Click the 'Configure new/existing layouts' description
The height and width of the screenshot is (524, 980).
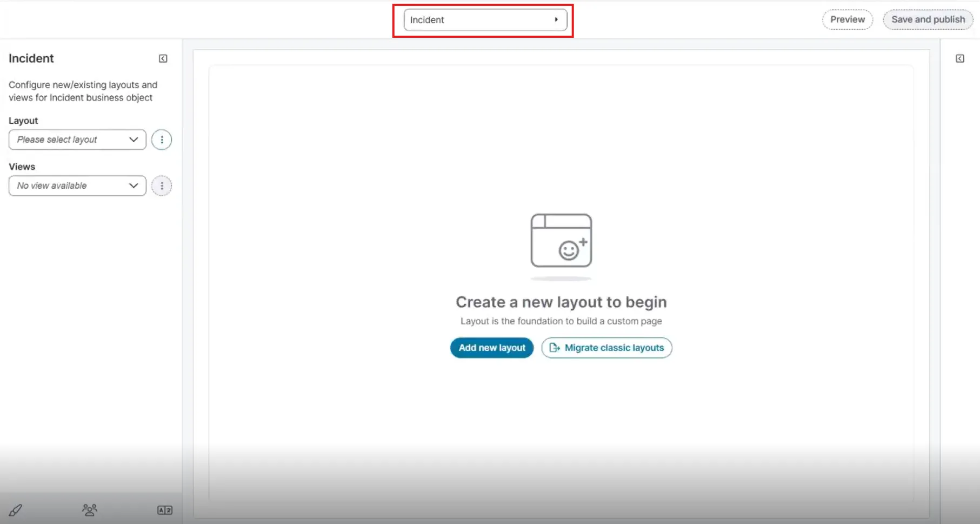pos(83,91)
